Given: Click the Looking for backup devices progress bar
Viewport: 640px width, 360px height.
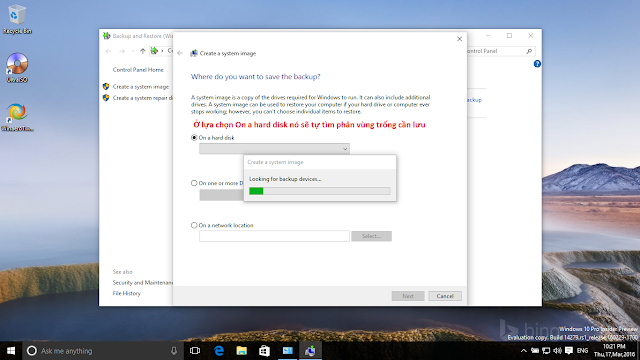Looking at the screenshot, I should [x=320, y=191].
